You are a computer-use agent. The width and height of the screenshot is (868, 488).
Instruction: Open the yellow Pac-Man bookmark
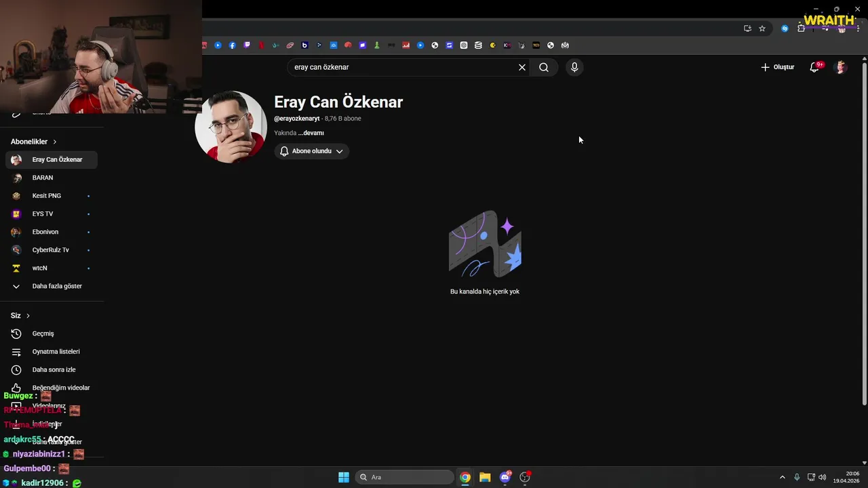click(493, 45)
